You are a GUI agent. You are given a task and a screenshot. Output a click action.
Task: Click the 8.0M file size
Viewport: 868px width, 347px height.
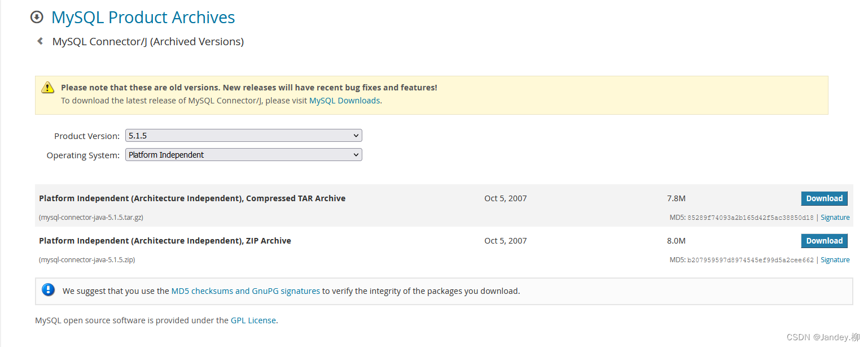pyautogui.click(x=676, y=241)
